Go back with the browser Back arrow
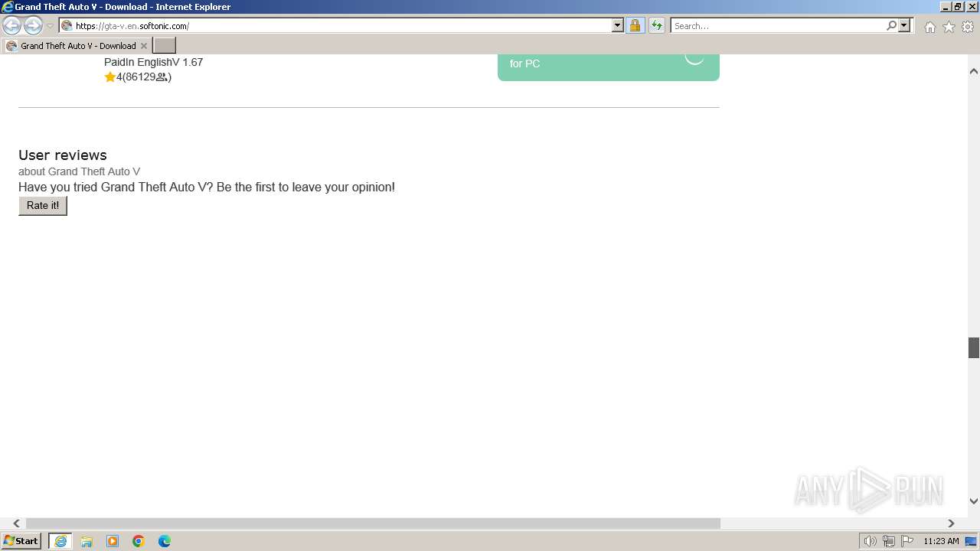The height and width of the screenshot is (551, 980). pyautogui.click(x=11, y=26)
